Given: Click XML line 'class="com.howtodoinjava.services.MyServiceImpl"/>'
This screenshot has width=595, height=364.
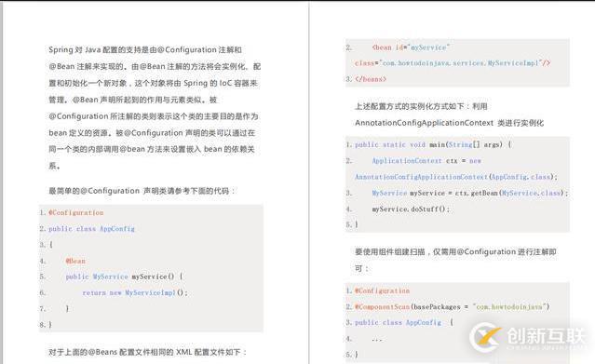Looking at the screenshot, I should (453, 63).
